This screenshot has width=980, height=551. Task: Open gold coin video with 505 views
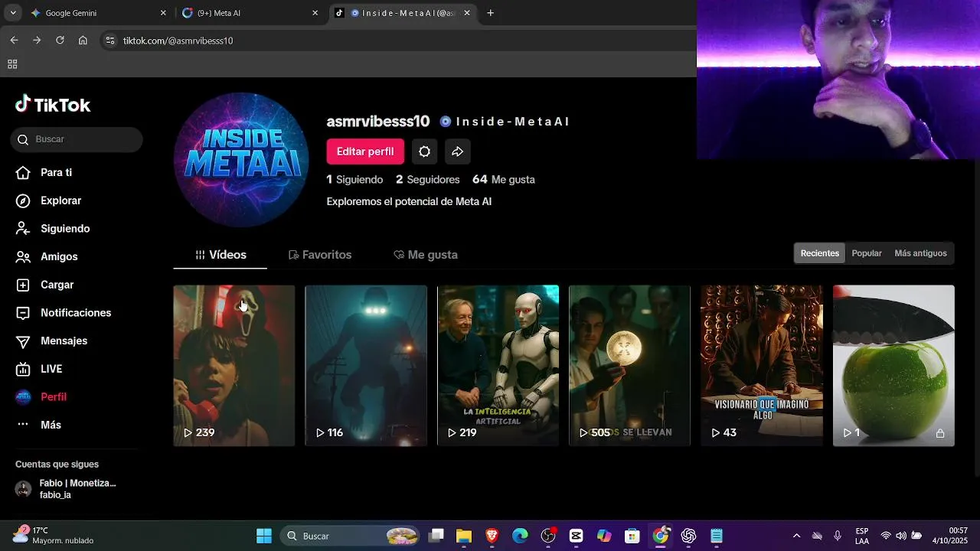coord(629,366)
